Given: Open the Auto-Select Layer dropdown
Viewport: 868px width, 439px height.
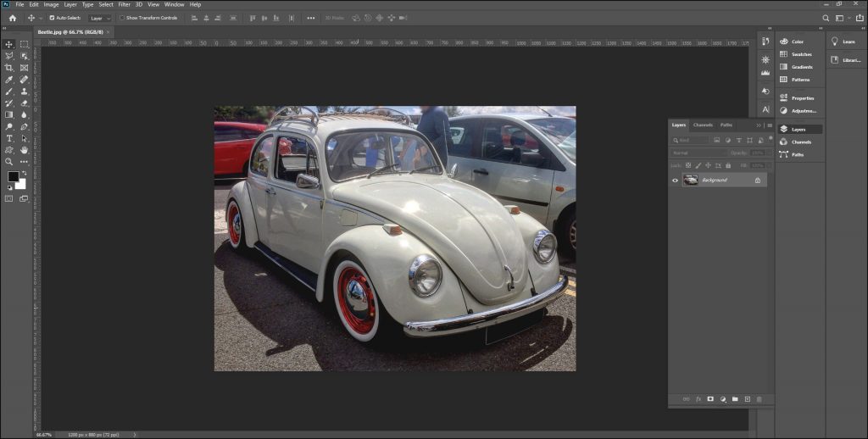Looking at the screenshot, I should point(100,18).
